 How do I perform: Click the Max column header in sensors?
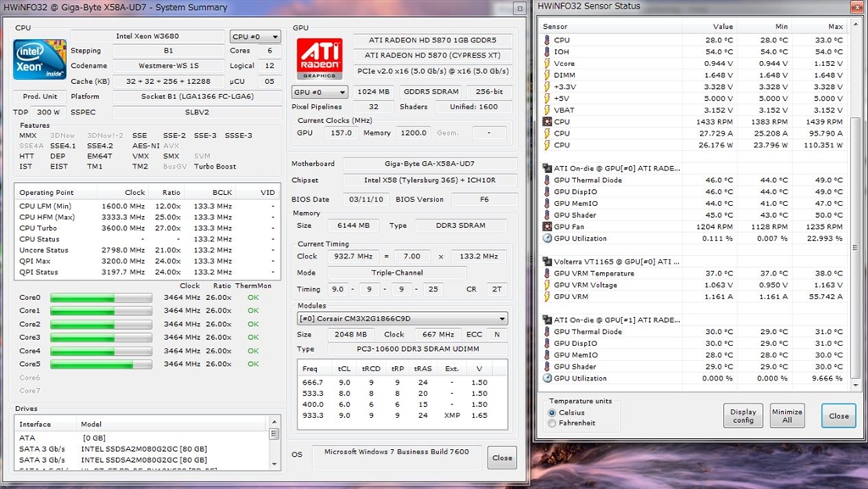coord(835,26)
